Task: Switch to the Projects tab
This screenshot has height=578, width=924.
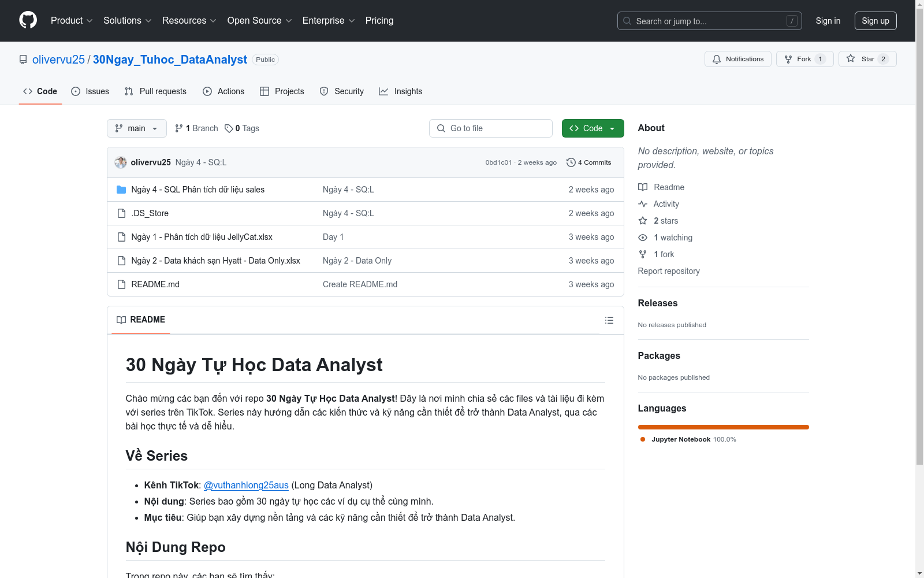Action: [282, 91]
